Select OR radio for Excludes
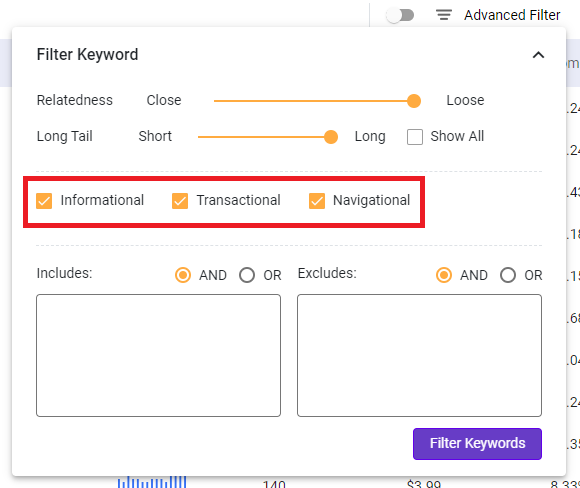The width and height of the screenshot is (580, 488). [508, 275]
